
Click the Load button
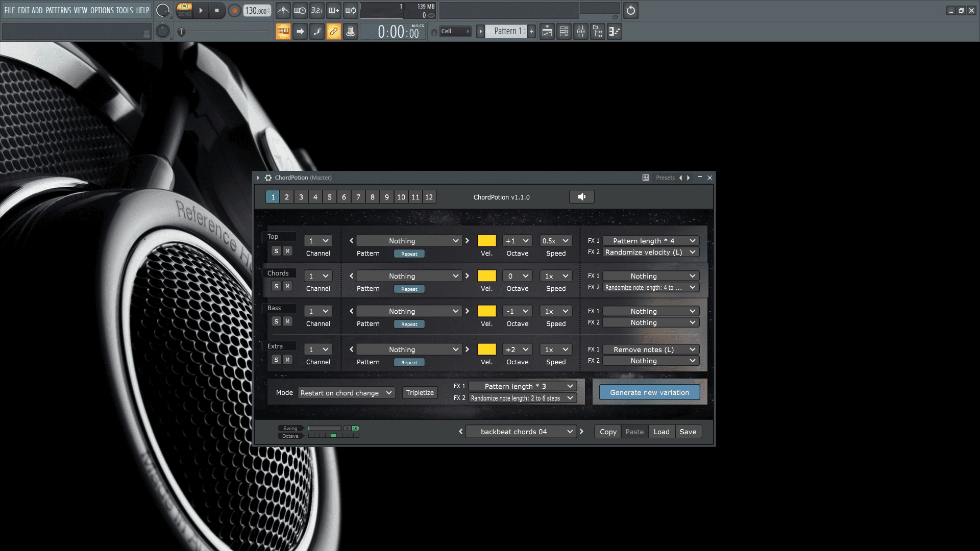tap(661, 432)
